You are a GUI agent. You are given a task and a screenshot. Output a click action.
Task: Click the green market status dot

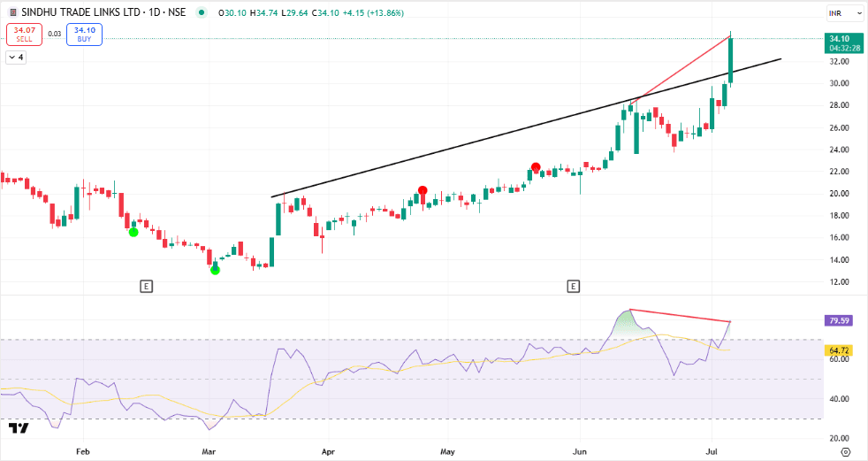coord(201,12)
